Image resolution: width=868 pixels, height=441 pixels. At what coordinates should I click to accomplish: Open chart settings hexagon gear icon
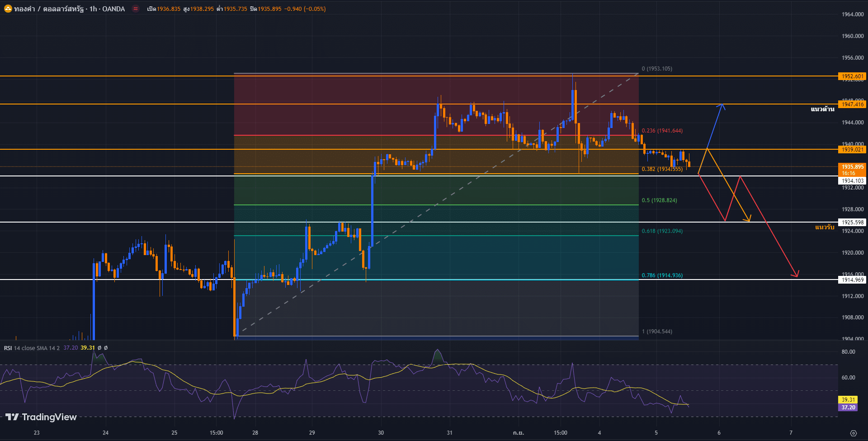click(x=853, y=433)
